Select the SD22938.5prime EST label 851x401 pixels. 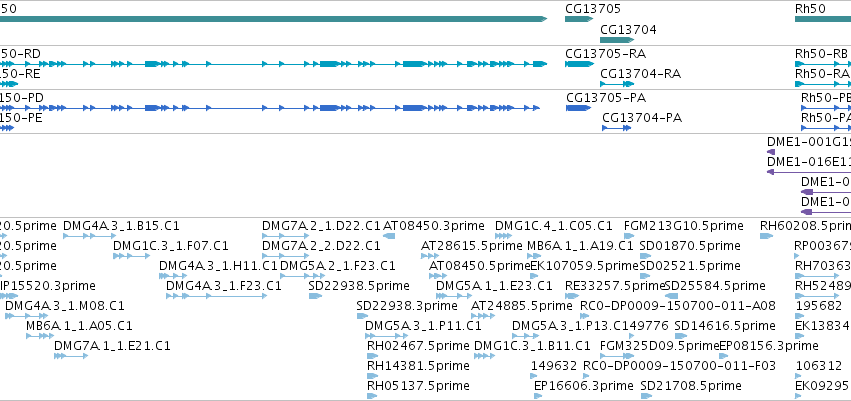click(x=359, y=286)
